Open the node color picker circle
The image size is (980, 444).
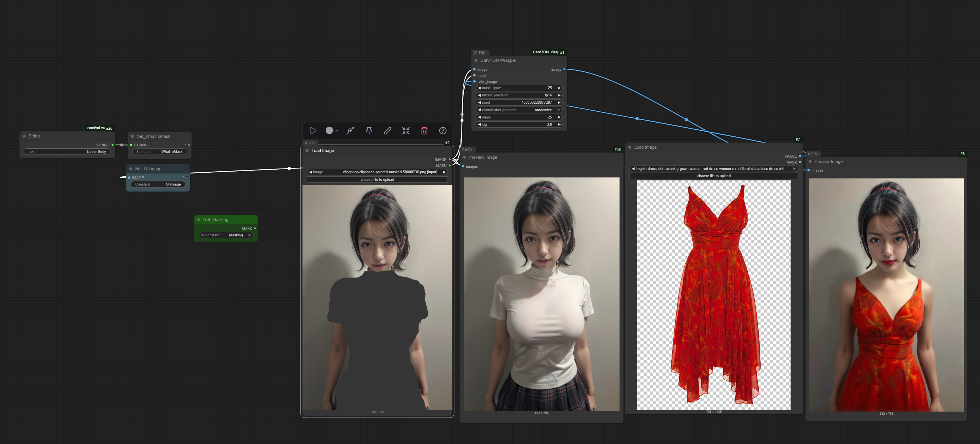click(330, 131)
